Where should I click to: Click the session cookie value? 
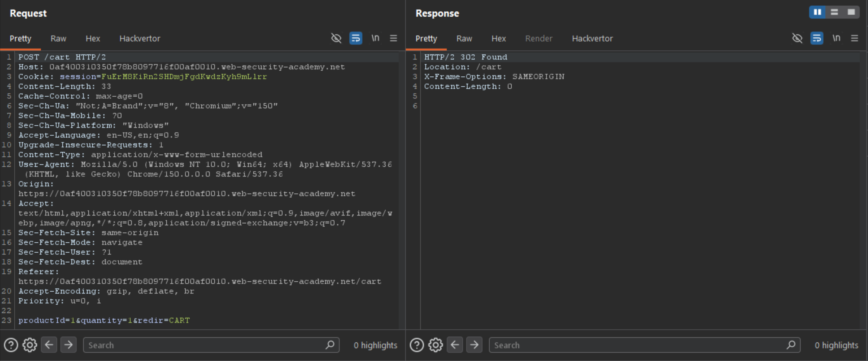[x=184, y=77]
